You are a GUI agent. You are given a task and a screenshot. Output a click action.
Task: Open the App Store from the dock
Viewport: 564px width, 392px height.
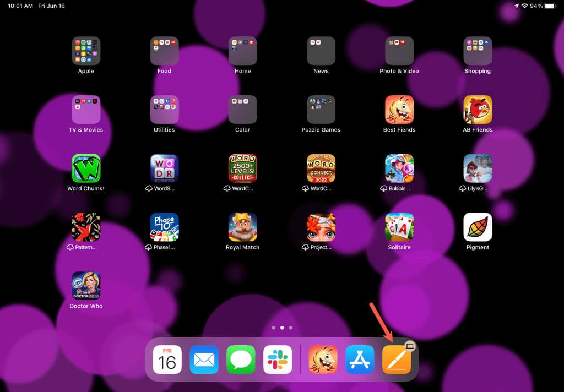coord(360,360)
